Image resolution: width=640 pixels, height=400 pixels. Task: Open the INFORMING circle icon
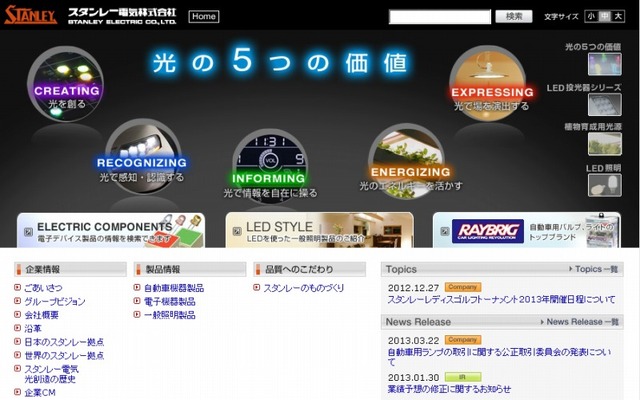(x=269, y=165)
